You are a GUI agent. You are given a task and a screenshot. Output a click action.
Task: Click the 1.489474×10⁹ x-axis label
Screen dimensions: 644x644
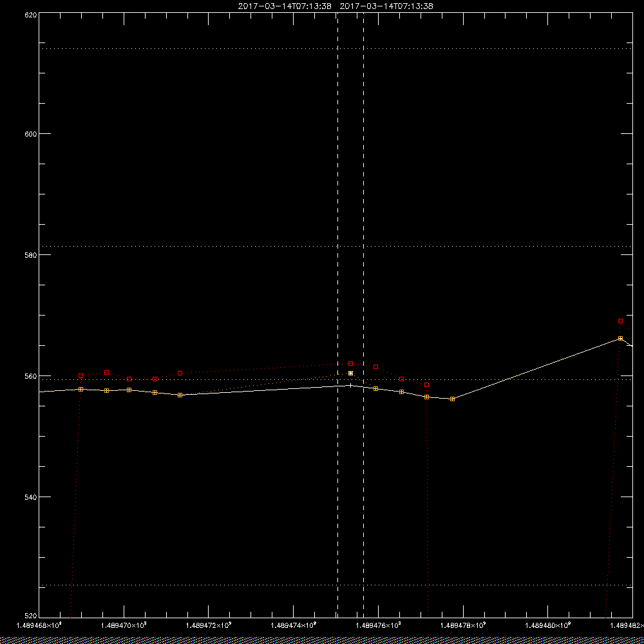coord(294,625)
